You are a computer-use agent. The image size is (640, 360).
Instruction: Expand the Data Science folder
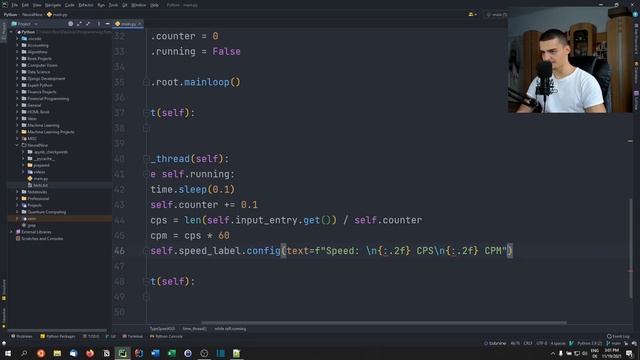click(x=18, y=72)
